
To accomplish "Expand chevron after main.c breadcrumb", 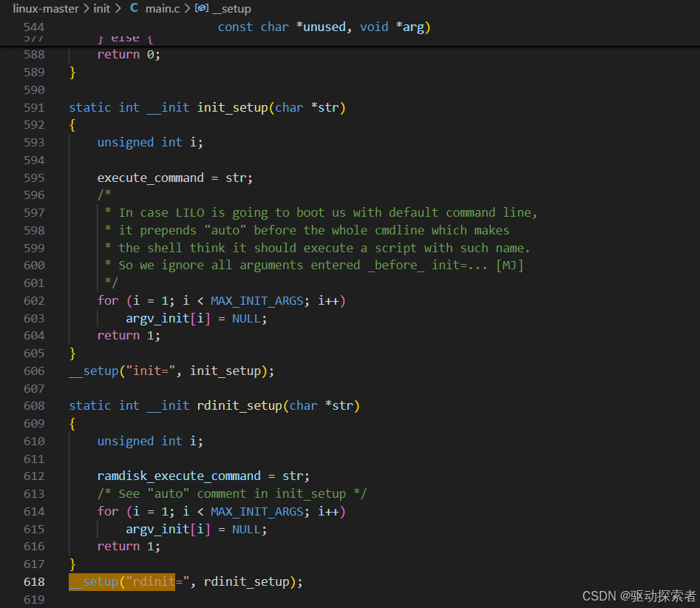I will (x=187, y=8).
